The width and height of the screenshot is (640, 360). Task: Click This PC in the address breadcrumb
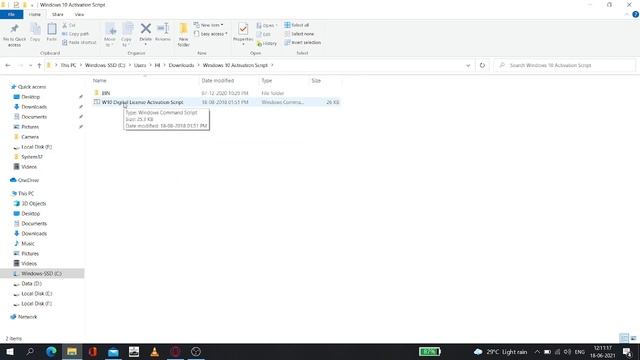[x=68, y=65]
